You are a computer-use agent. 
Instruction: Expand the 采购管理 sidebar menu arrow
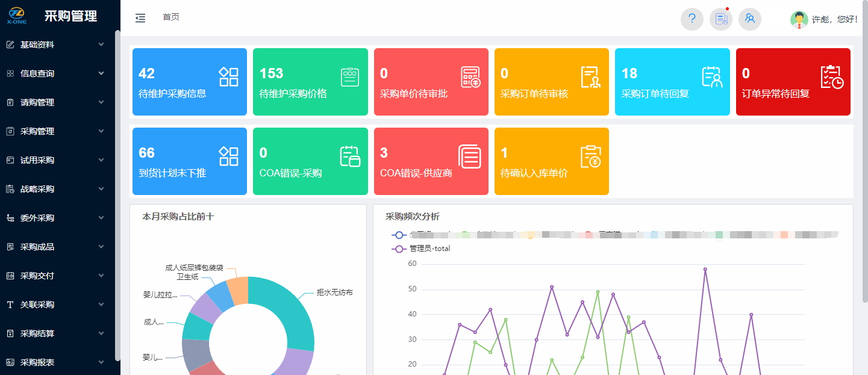tap(101, 131)
